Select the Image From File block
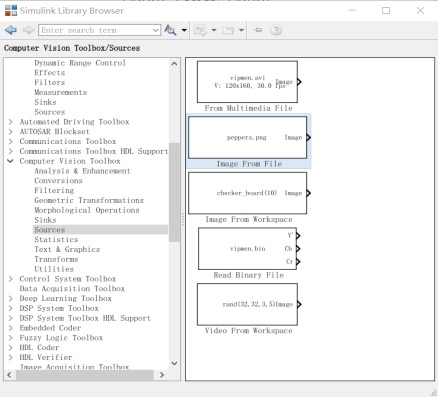 [248, 137]
